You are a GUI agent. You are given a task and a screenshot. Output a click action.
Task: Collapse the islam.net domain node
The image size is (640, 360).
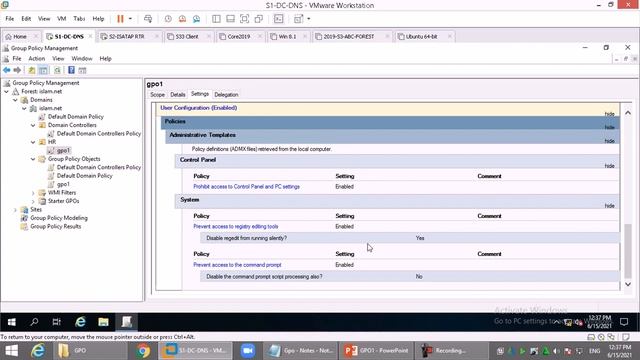tap(24, 109)
